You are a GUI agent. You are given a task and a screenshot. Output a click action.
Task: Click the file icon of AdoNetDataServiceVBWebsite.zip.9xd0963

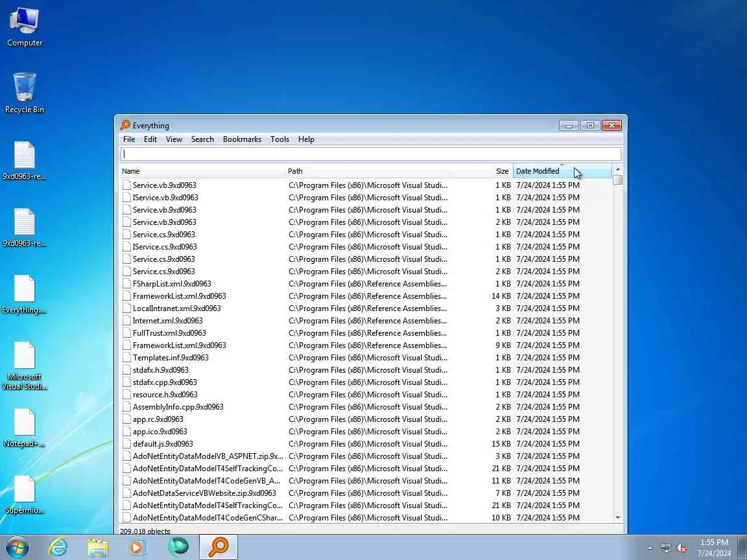pyautogui.click(x=126, y=493)
